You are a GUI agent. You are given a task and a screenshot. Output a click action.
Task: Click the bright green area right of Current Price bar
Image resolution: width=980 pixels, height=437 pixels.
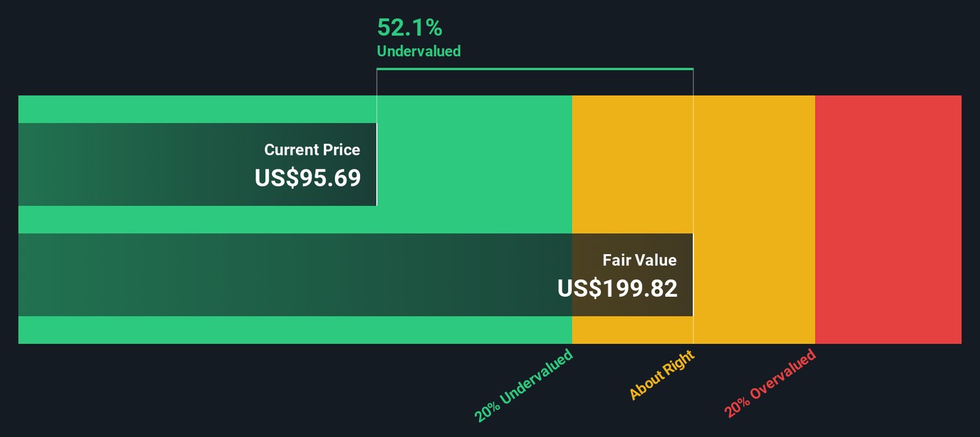474,163
